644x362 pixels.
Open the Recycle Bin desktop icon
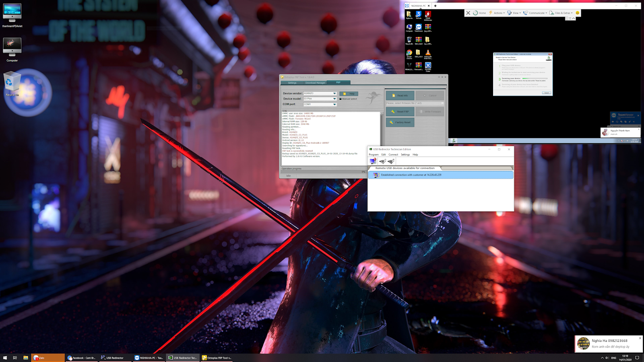(x=12, y=84)
